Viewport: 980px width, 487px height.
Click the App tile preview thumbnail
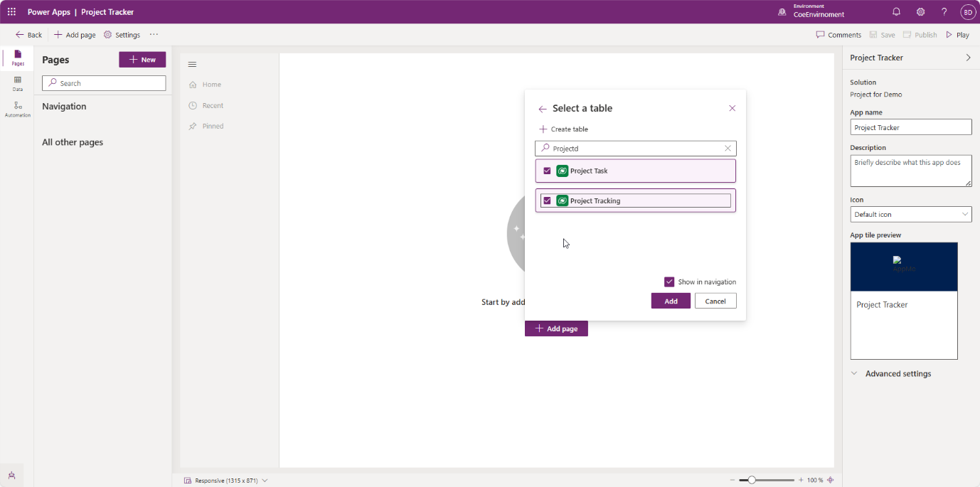click(904, 301)
